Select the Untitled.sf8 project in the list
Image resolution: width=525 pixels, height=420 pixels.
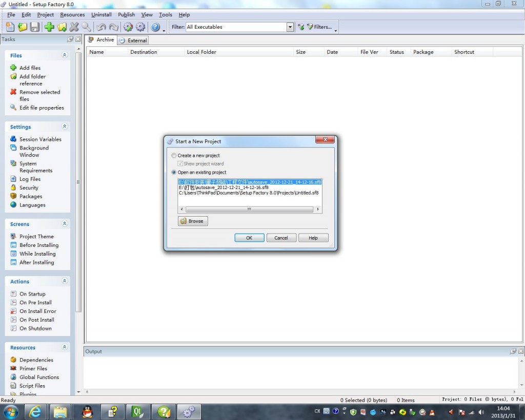point(249,193)
